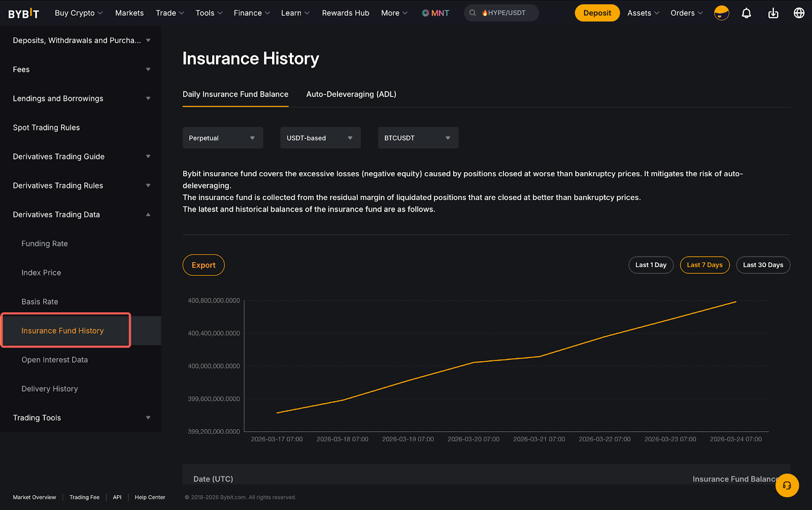This screenshot has height=510, width=812.
Task: Open the Perpetual contract type dropdown
Action: 222,138
